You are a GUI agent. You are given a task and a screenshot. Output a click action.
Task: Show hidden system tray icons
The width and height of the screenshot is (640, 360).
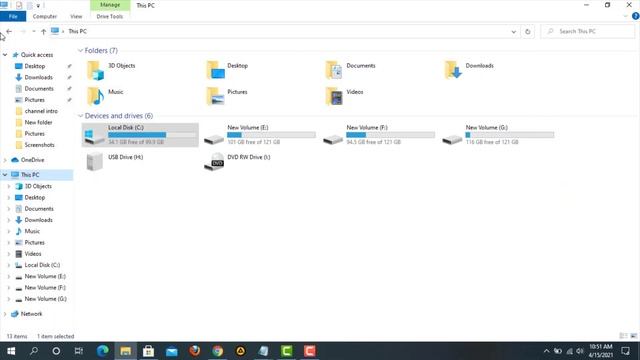tap(546, 351)
